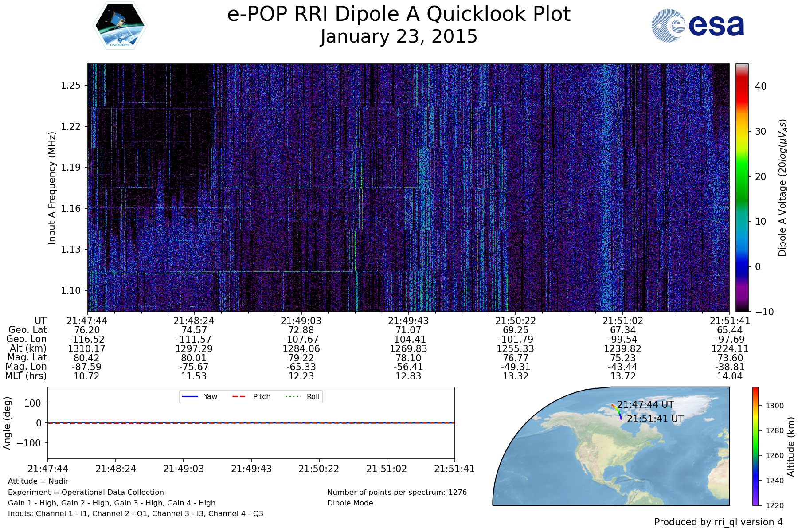This screenshot has width=798, height=532.
Task: Click the ESA logo
Action: coord(698,26)
